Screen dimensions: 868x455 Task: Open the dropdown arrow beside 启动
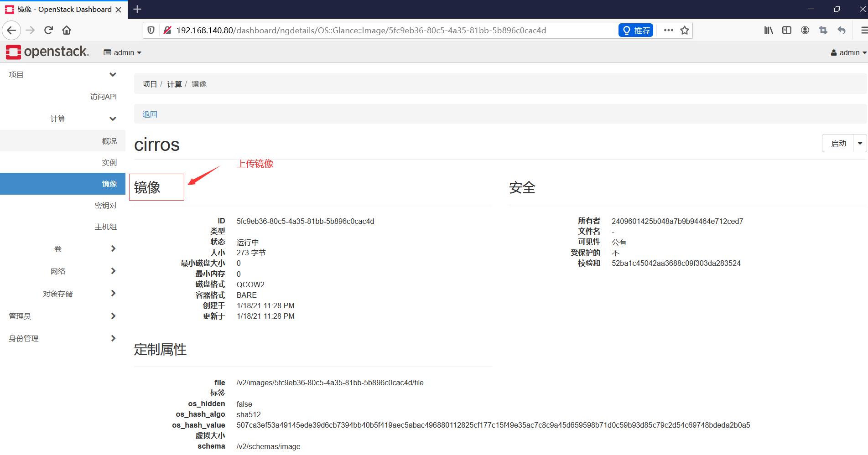tap(860, 143)
